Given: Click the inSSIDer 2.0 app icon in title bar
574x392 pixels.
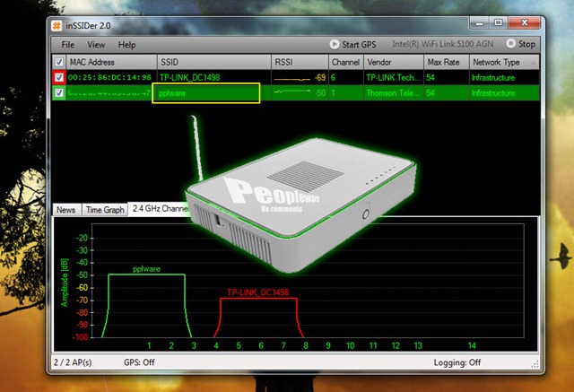Looking at the screenshot, I should point(57,26).
